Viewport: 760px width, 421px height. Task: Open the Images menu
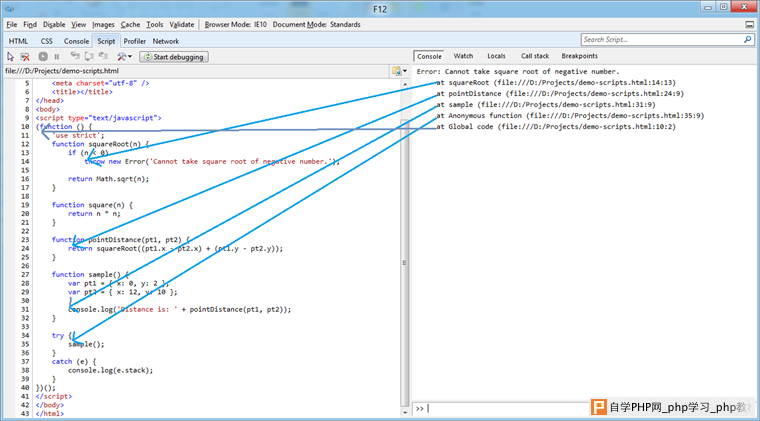[103, 24]
